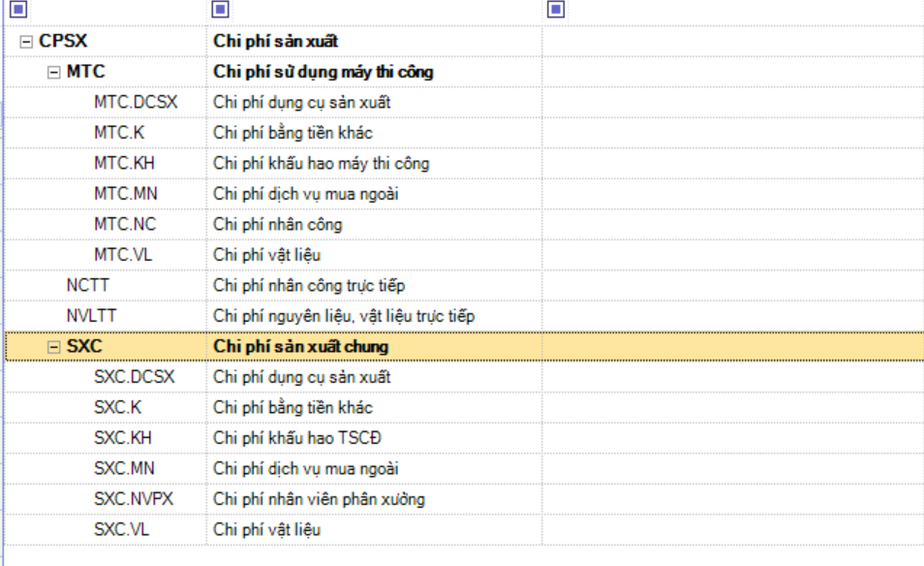Select the MTC.KH code
This screenshot has width=924, height=566.
[x=124, y=164]
